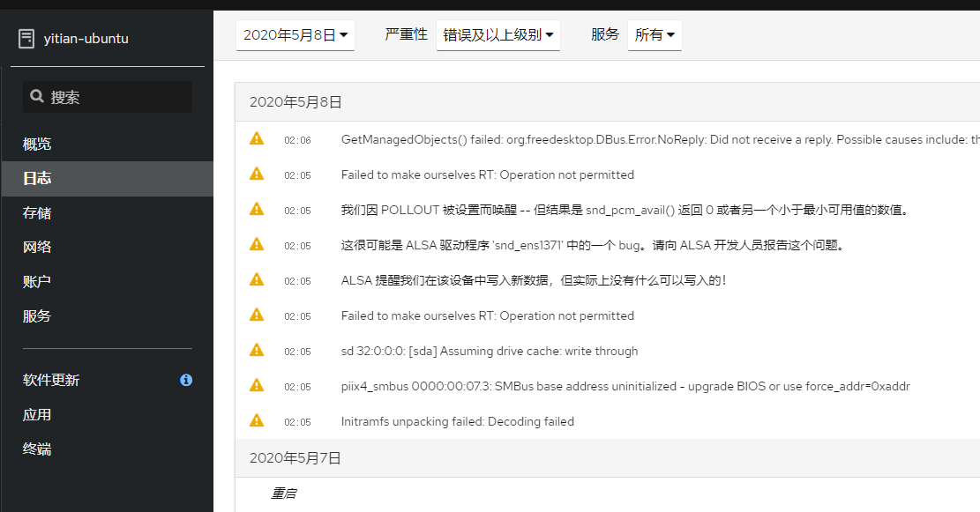Screen dimensions: 980x512
Task: Click the blue info icon beside 软件更新
Action: click(186, 380)
